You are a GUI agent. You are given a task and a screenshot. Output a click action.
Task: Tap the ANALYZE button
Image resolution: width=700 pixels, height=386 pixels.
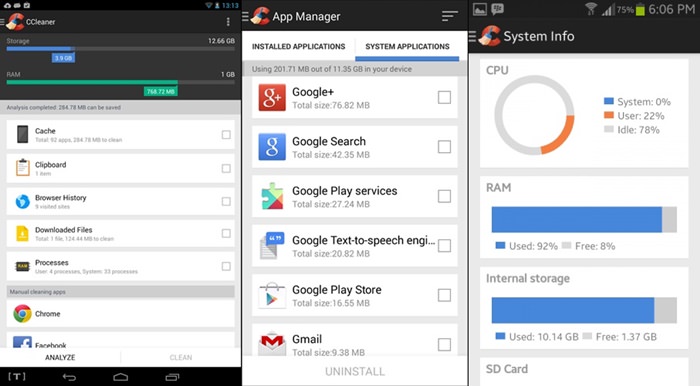click(60, 357)
